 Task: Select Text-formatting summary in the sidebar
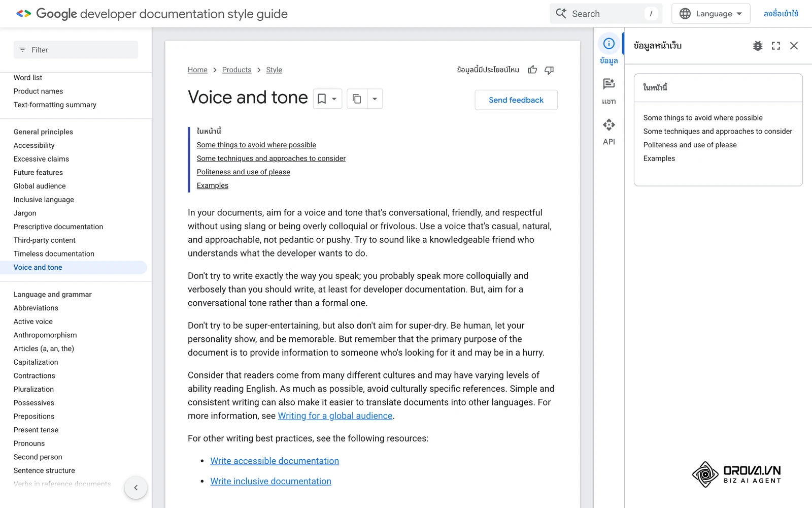point(55,105)
